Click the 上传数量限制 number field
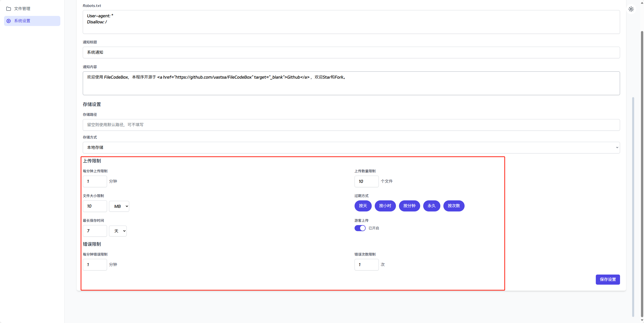Viewport: 644px width, 323px height. pyautogui.click(x=366, y=181)
